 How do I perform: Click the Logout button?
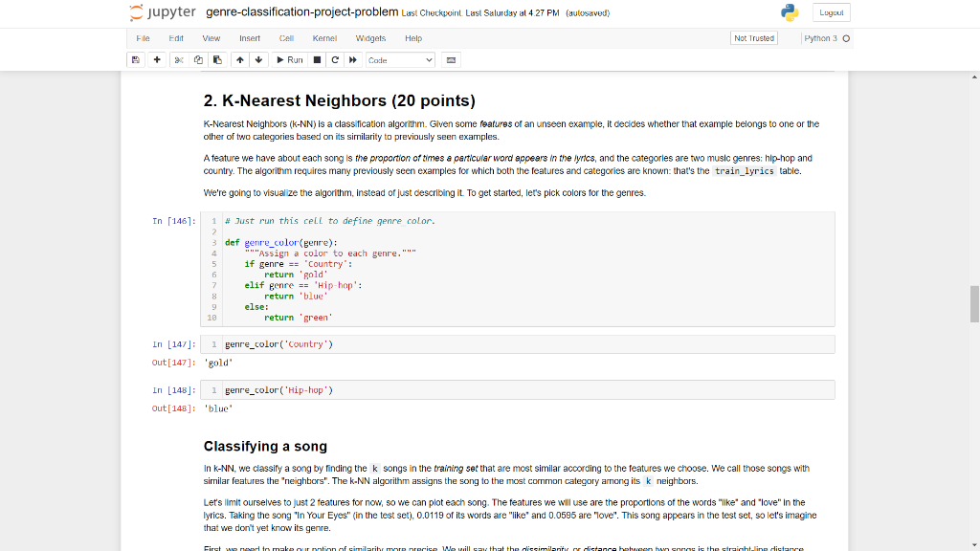click(x=831, y=12)
